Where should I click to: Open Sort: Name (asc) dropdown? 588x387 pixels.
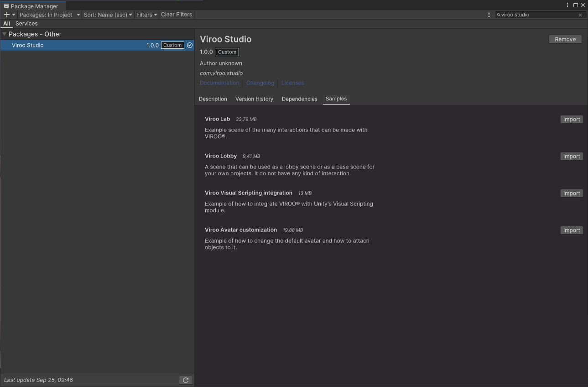tap(108, 15)
